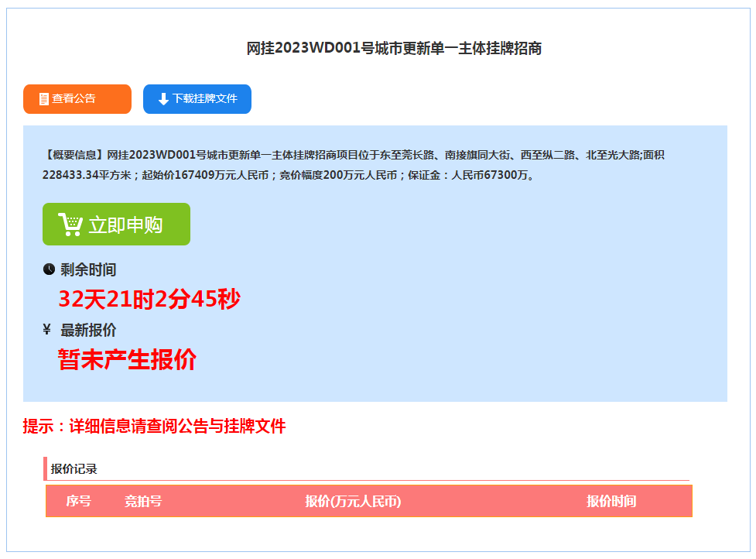
Task: Click the page title 网挂2023WD001号
Action: (x=394, y=48)
